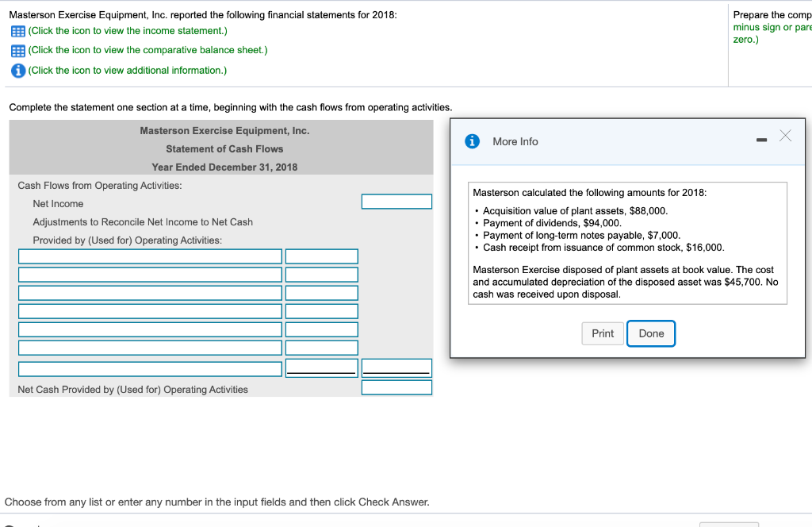The image size is (812, 527).
Task: Select fifth adjustment description field
Action: (150, 329)
